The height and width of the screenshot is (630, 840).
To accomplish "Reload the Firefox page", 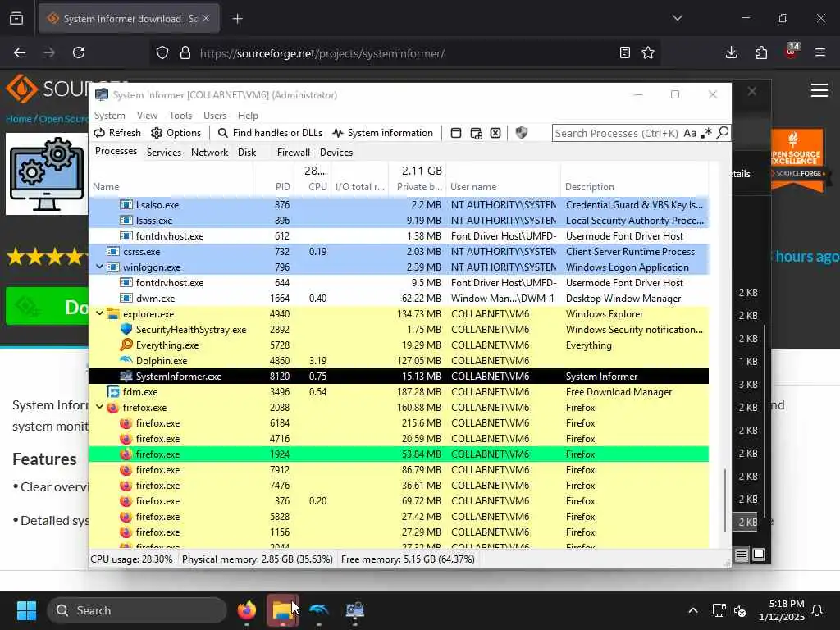I will tap(79, 52).
